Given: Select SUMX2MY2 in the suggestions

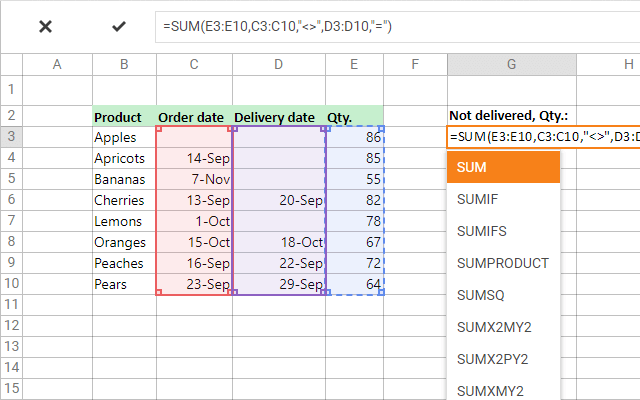Looking at the screenshot, I should pos(503,326).
